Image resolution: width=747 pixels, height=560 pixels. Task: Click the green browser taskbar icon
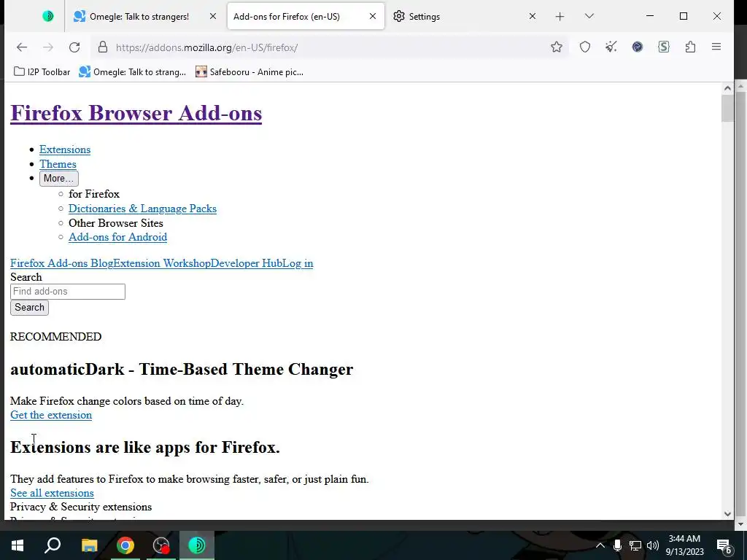coord(197,545)
